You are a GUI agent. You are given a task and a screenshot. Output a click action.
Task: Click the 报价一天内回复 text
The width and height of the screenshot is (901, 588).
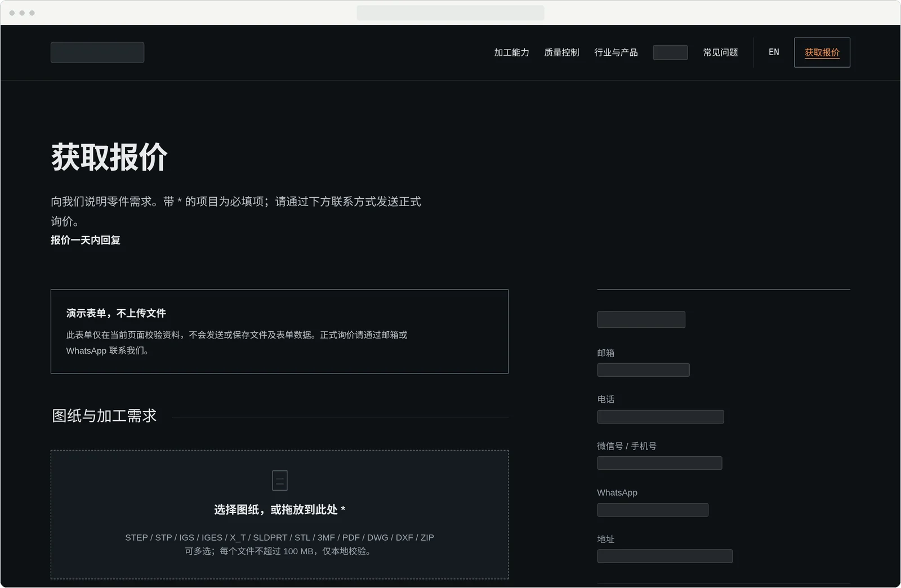pyautogui.click(x=86, y=240)
